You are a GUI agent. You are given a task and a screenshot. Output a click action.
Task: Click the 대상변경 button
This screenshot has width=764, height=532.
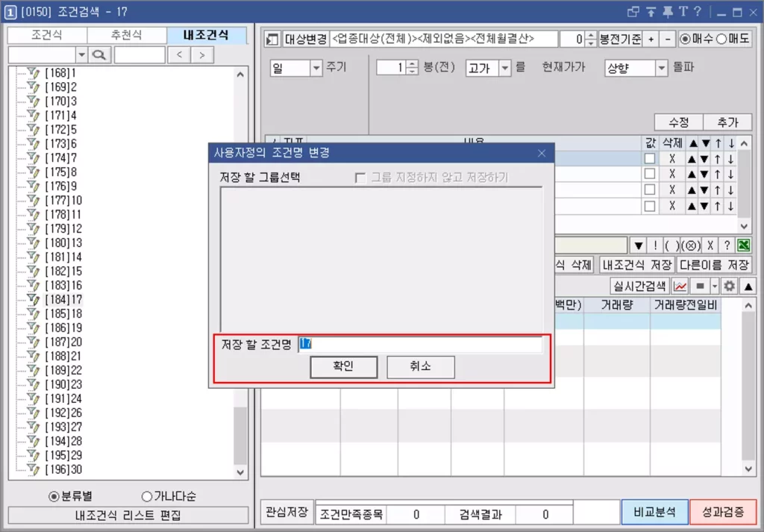[x=305, y=39]
